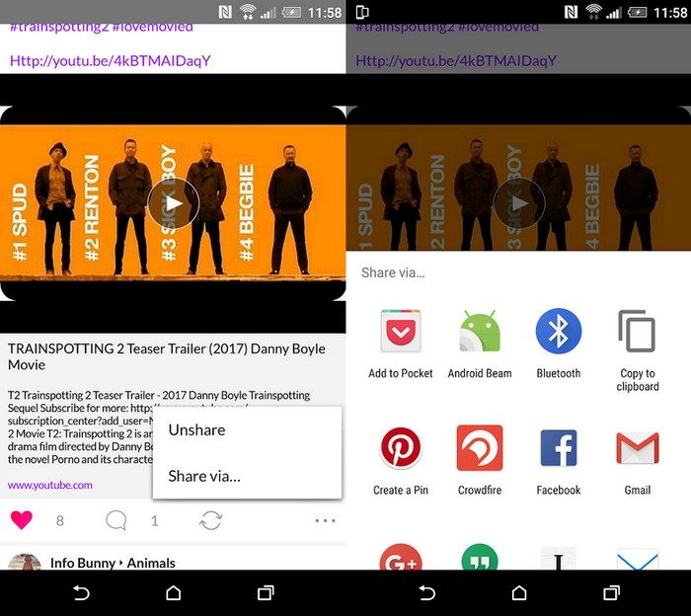Viewport: 691px width, 616px height.
Task: Tap the blue envelope mail icon
Action: [638, 559]
